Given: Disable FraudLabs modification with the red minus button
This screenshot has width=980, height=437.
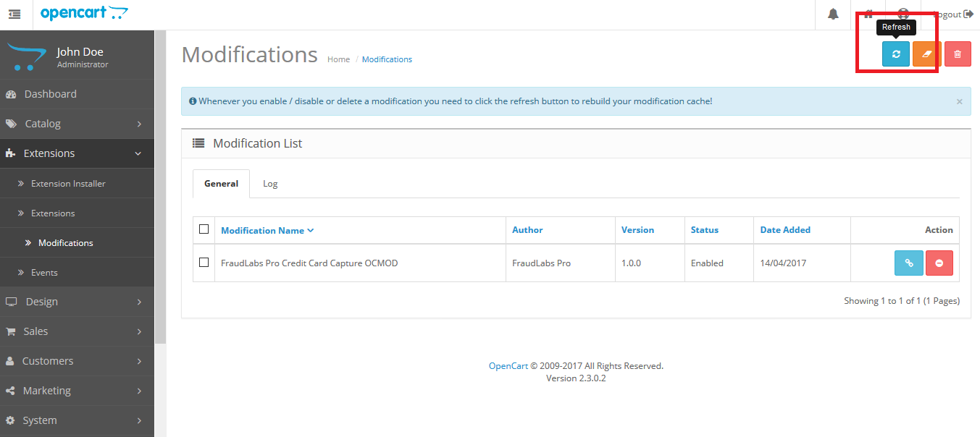Looking at the screenshot, I should point(939,263).
